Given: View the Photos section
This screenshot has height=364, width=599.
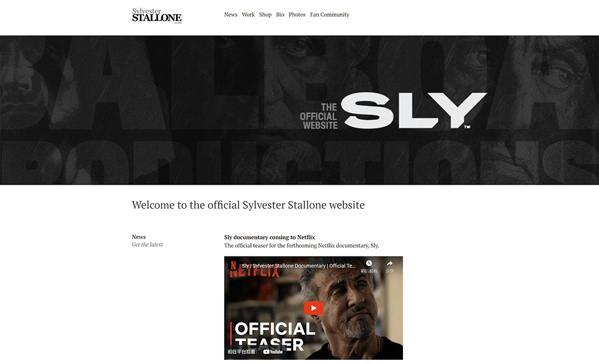Looking at the screenshot, I should 297,15.
